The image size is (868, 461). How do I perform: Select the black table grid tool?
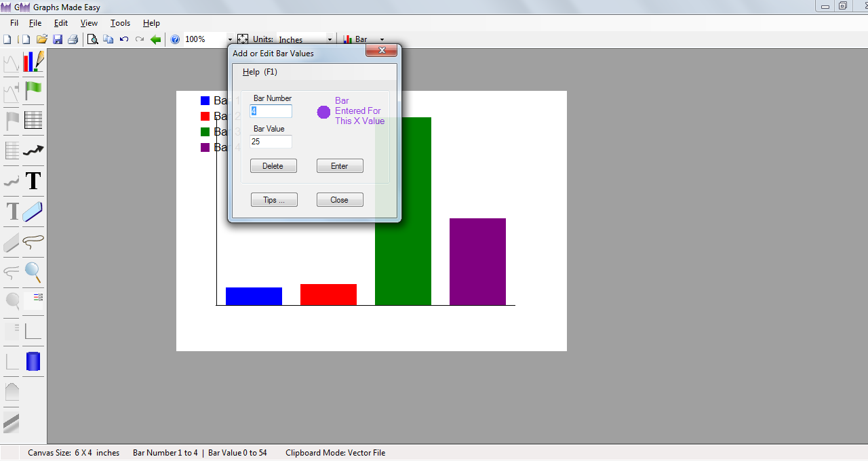click(x=34, y=121)
